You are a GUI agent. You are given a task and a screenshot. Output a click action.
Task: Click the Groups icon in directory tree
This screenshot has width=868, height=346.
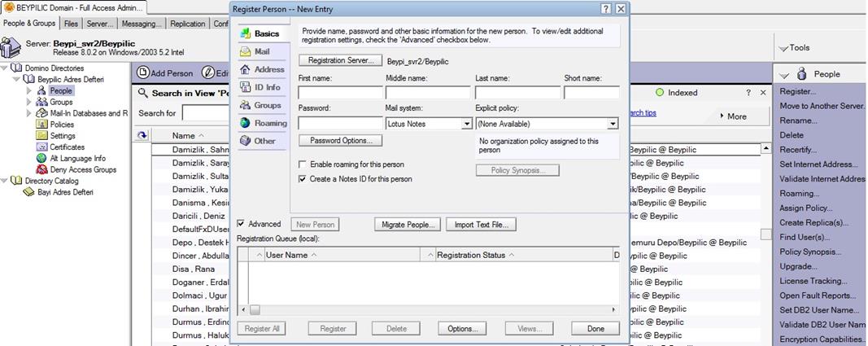tap(41, 102)
